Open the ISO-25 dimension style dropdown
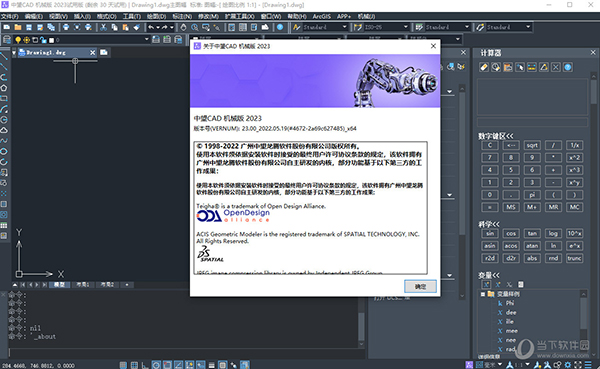 pyautogui.click(x=406, y=27)
